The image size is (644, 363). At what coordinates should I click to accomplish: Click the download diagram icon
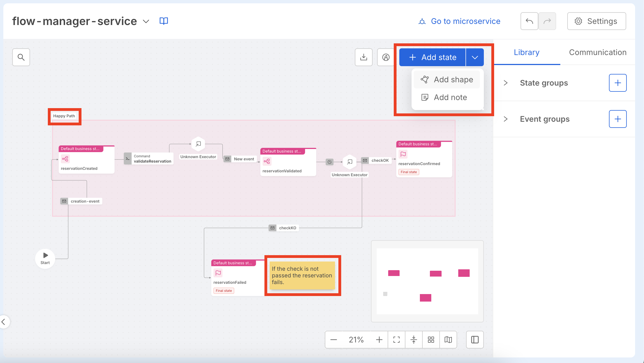363,57
